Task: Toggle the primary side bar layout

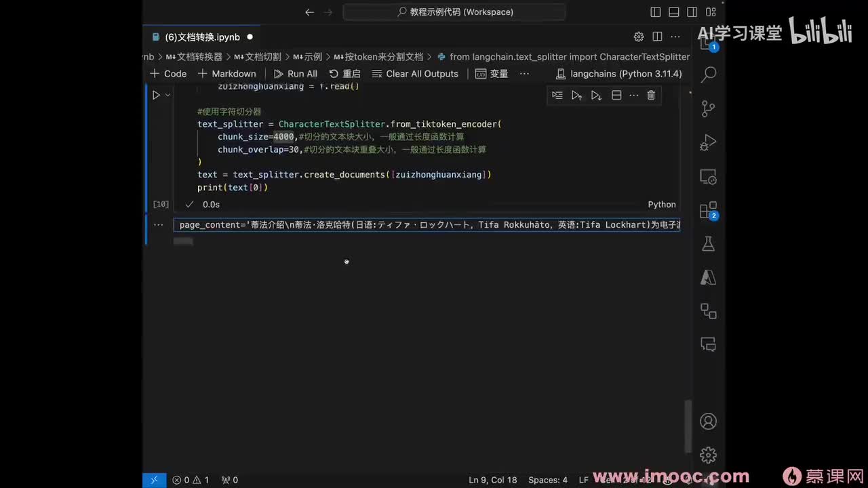Action: [x=655, y=12]
